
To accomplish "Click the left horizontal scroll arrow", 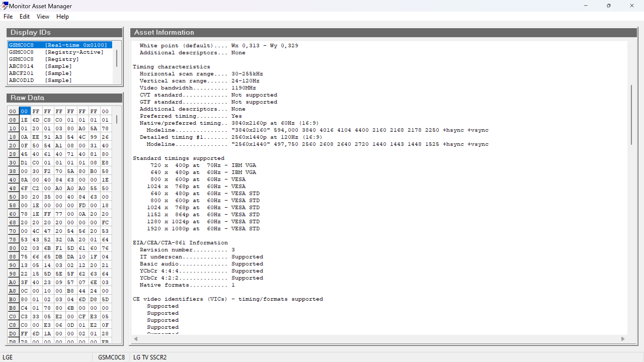I will point(136,339).
